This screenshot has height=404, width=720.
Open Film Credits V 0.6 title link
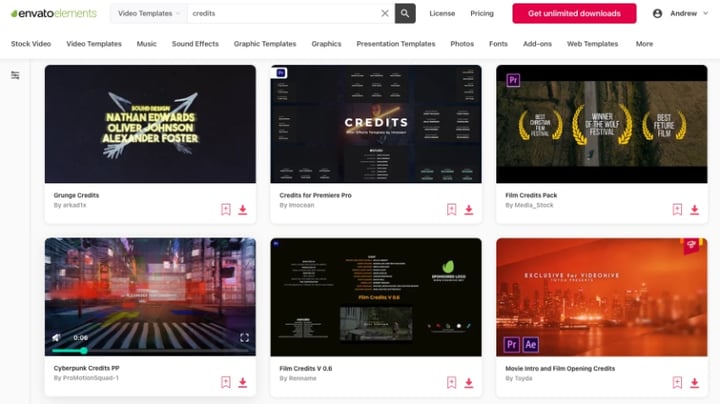[x=305, y=368]
